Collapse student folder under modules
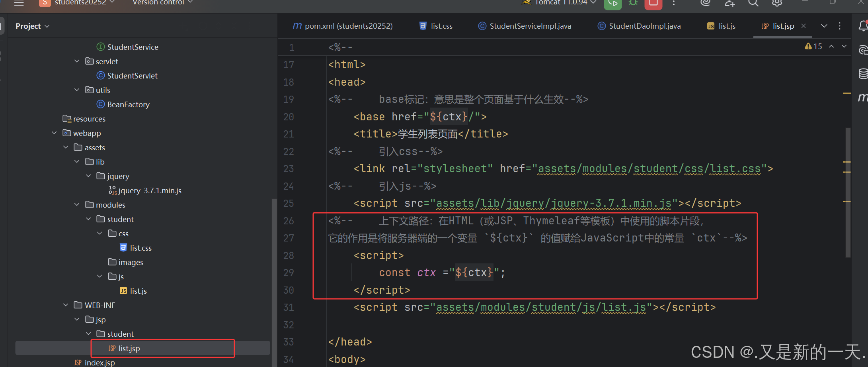Image resolution: width=868 pixels, height=367 pixels. point(88,219)
